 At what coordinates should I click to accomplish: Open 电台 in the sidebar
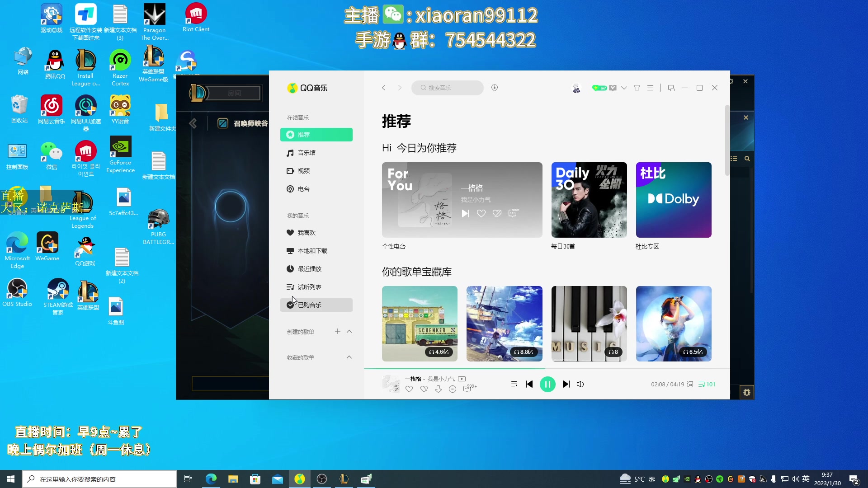click(x=316, y=189)
